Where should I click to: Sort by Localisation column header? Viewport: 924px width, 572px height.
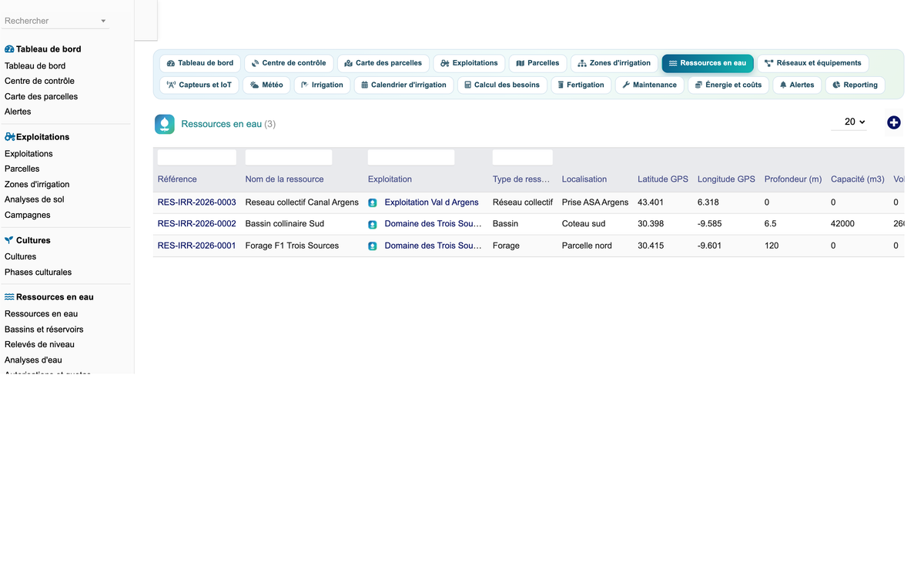coord(584,179)
